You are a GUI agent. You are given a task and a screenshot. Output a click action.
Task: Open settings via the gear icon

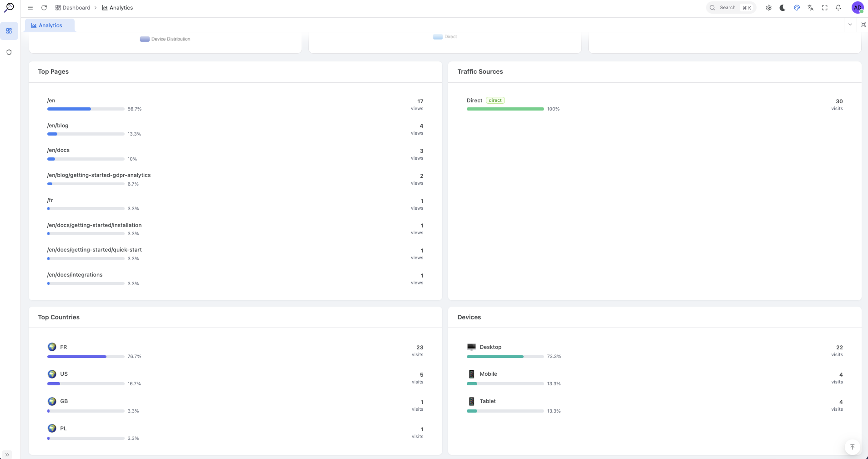(768, 8)
